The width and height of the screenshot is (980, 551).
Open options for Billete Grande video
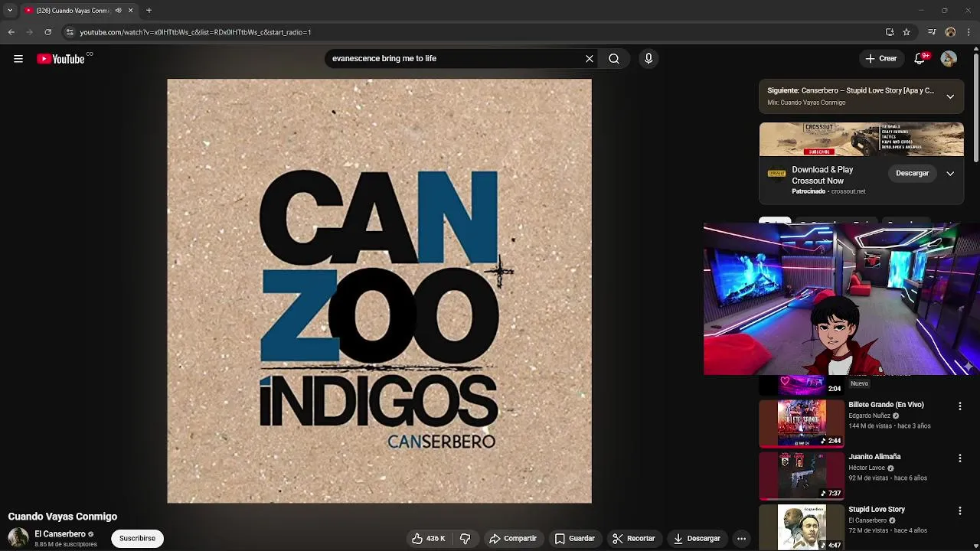point(959,406)
